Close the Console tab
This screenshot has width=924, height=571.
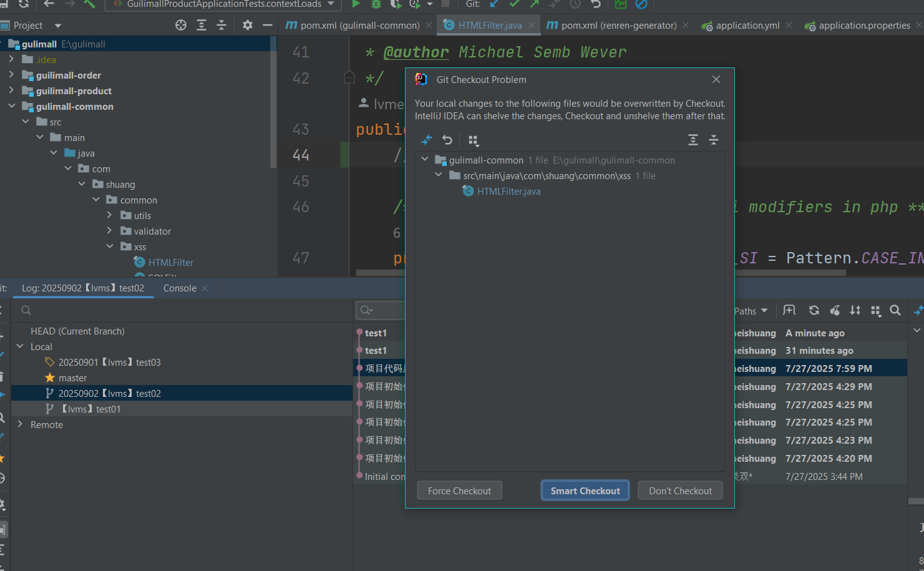click(205, 288)
